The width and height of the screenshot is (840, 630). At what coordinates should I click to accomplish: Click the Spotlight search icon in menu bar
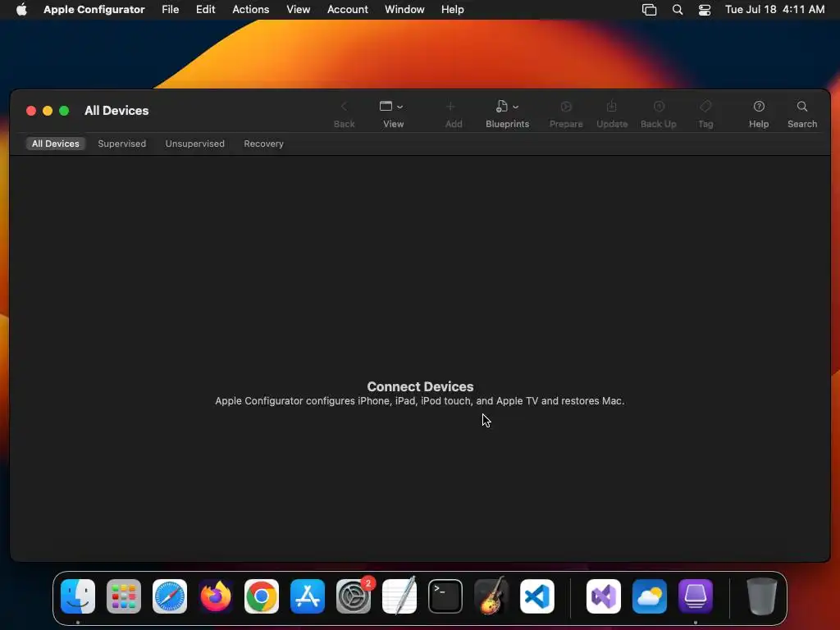pos(677,10)
